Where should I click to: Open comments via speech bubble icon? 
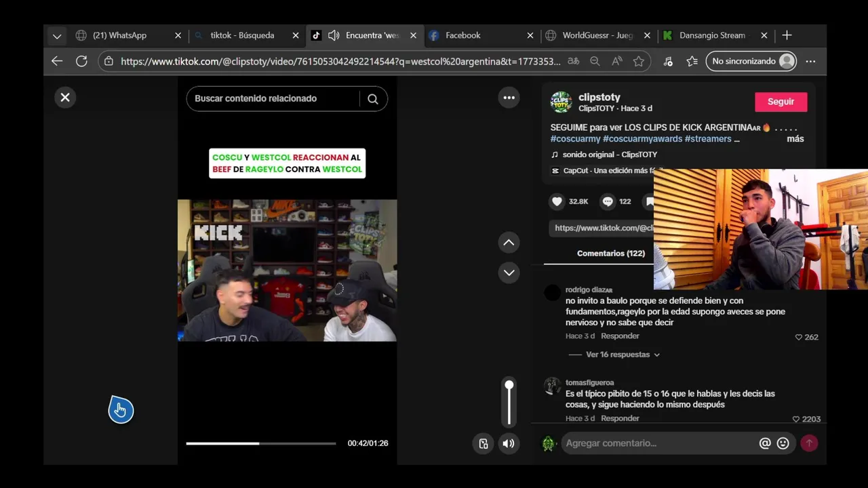pos(608,201)
